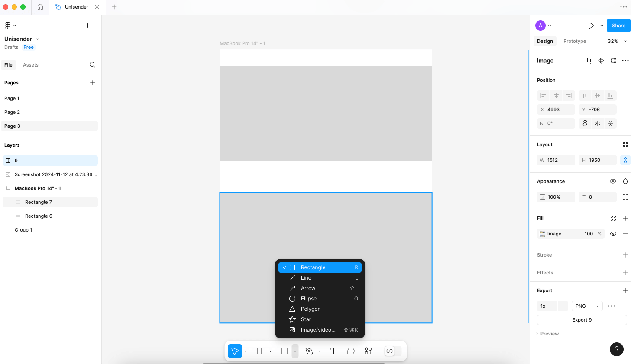Screen dimensions: 631x364
Task: Search layers with the magnifier icon
Action: pos(92,65)
